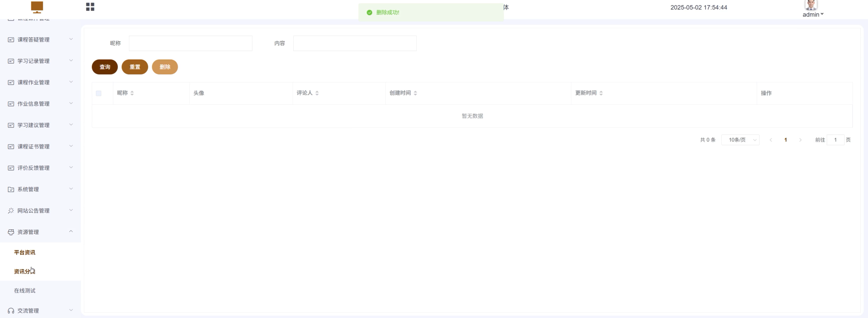Screen dimensions: 868x318
Task: Click the 学习建议管理 sidebar icon
Action: tap(11, 125)
